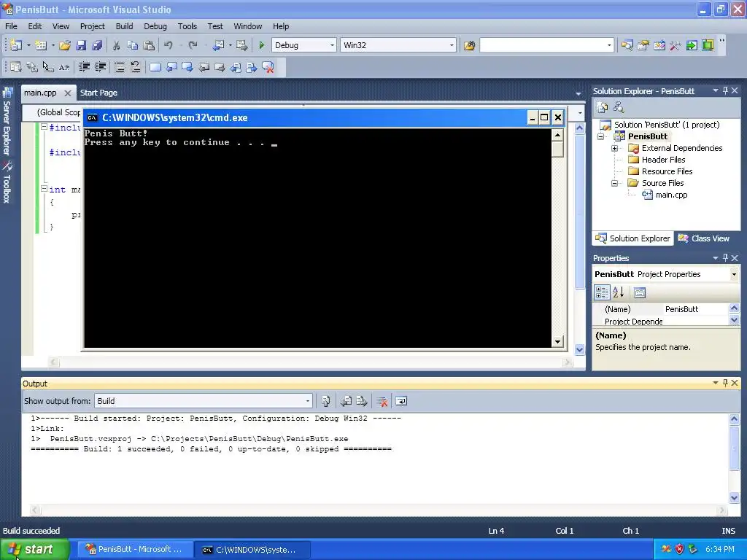Screen dimensions: 747x560
Task: Open the File menu
Action: [11, 26]
